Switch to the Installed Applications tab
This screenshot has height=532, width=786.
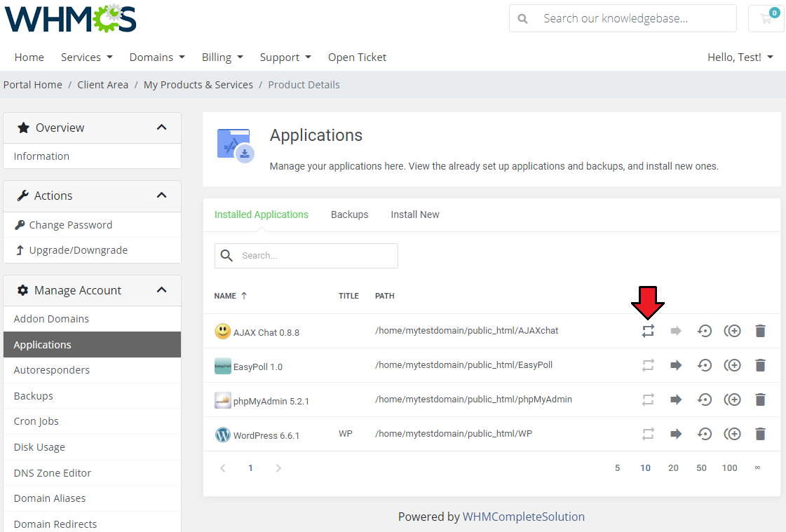[261, 214]
